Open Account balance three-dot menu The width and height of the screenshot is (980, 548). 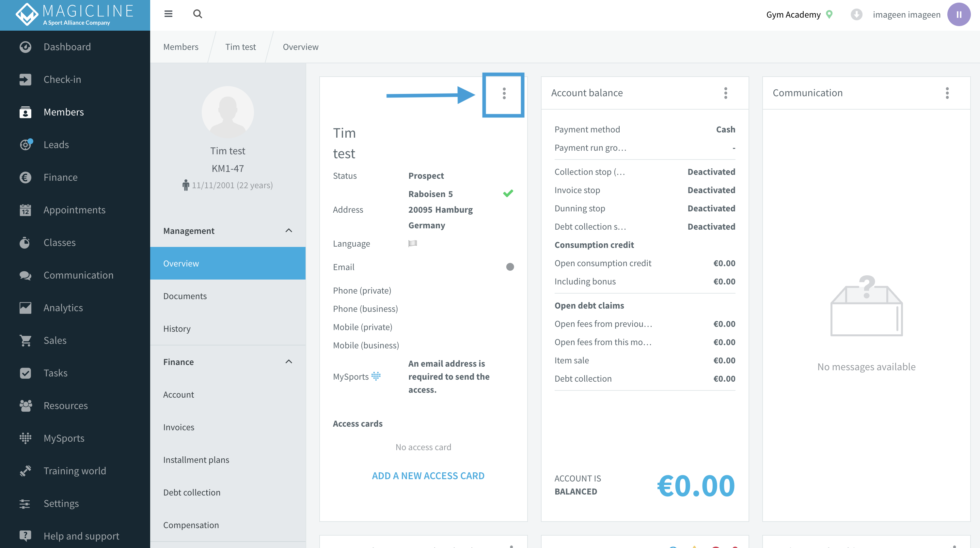(x=725, y=93)
